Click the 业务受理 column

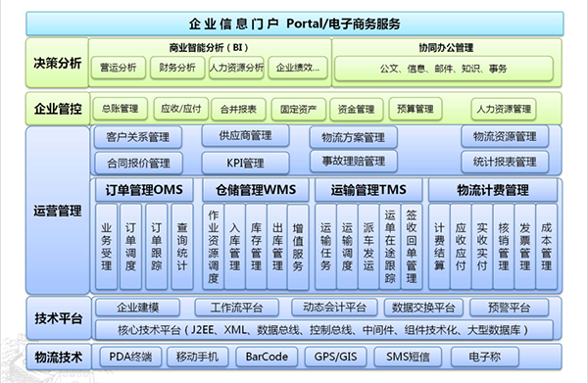(107, 247)
